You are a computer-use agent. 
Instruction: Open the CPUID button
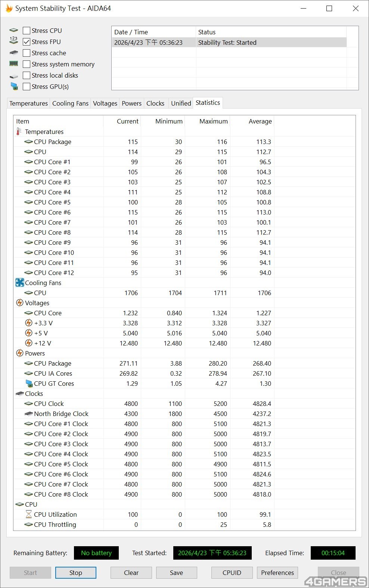232,573
